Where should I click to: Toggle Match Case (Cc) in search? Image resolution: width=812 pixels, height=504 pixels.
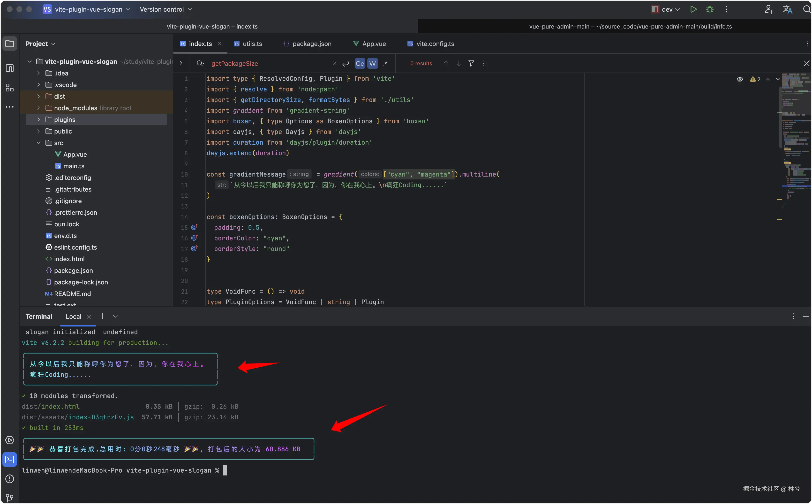pyautogui.click(x=360, y=63)
